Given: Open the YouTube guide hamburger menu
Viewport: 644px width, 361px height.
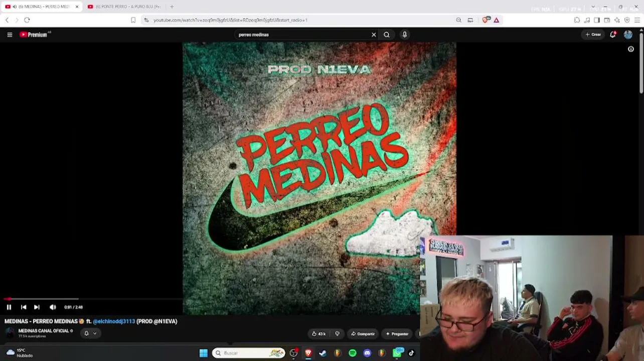Looking at the screenshot, I should pyautogui.click(x=10, y=35).
